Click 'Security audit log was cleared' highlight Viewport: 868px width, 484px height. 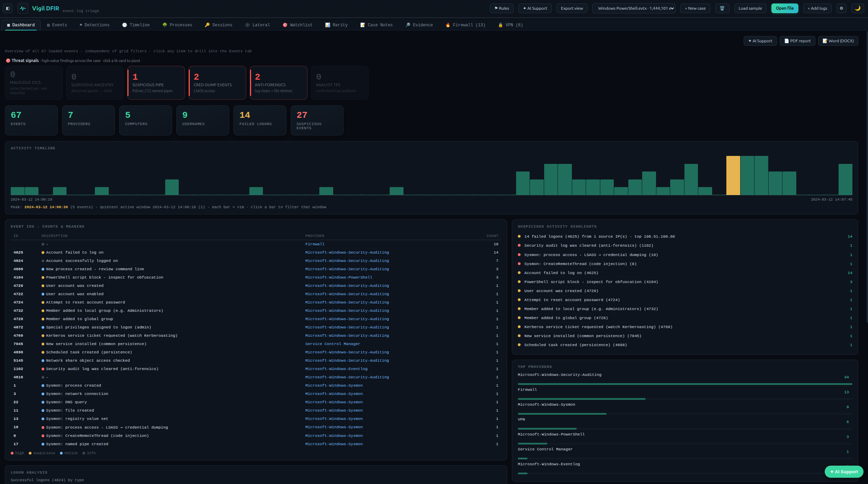pyautogui.click(x=685, y=246)
